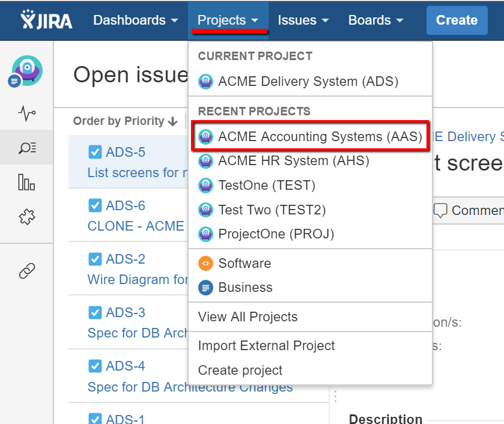Choose ProjectOne (PROJ) from recent projects
This screenshot has height=424, width=504.
310,234
